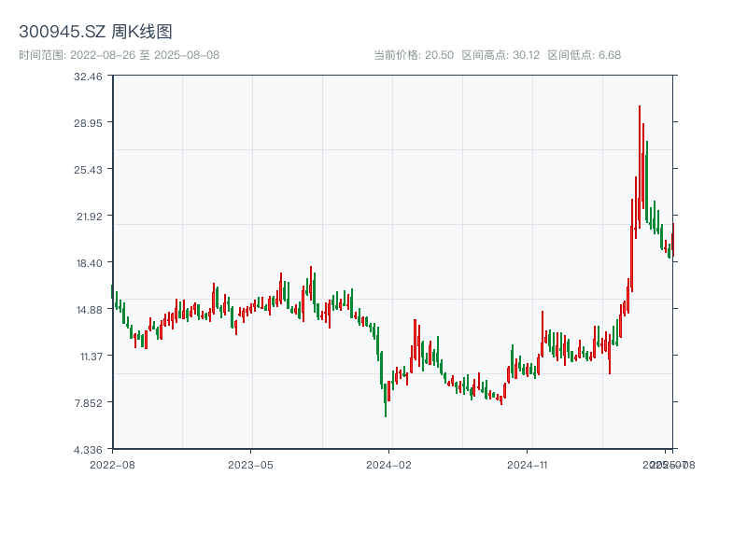Click the y-axis label 21.92
The height and width of the screenshot is (560, 747).
click(x=90, y=217)
